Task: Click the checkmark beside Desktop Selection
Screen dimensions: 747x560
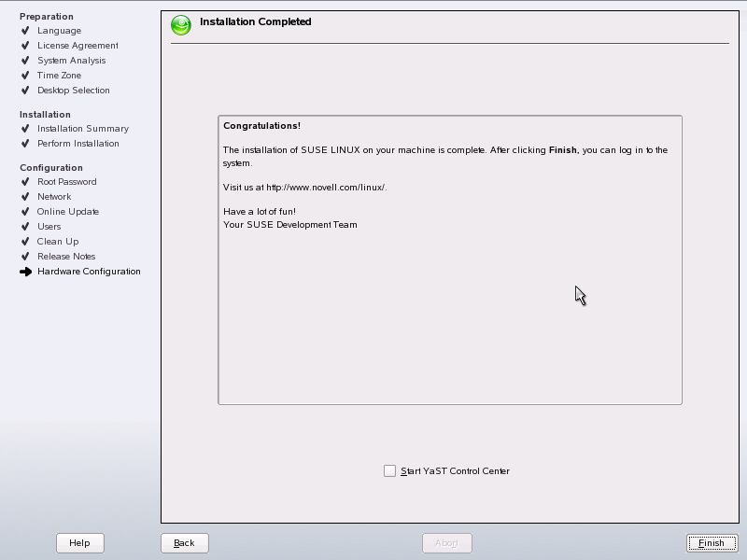Action: (x=25, y=90)
